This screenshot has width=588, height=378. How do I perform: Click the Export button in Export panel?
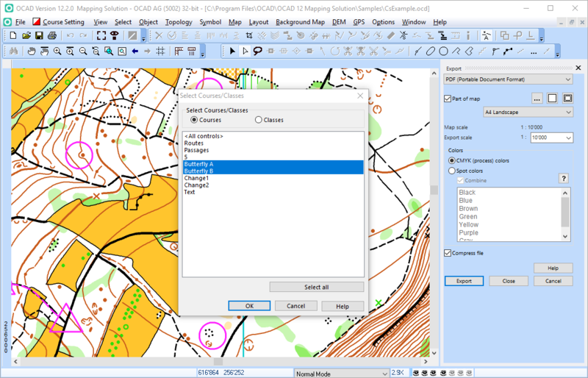point(464,281)
